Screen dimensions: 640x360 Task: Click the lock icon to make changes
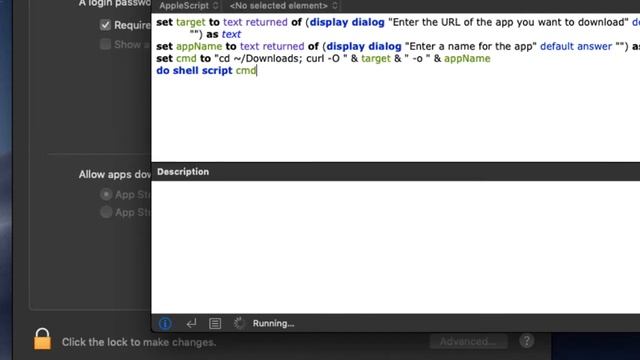42,339
